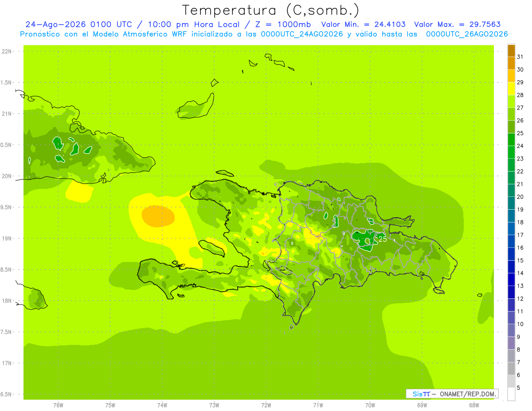Click the white "25" contour label on the map
This screenshot has height=411, width=532.
(383, 239)
